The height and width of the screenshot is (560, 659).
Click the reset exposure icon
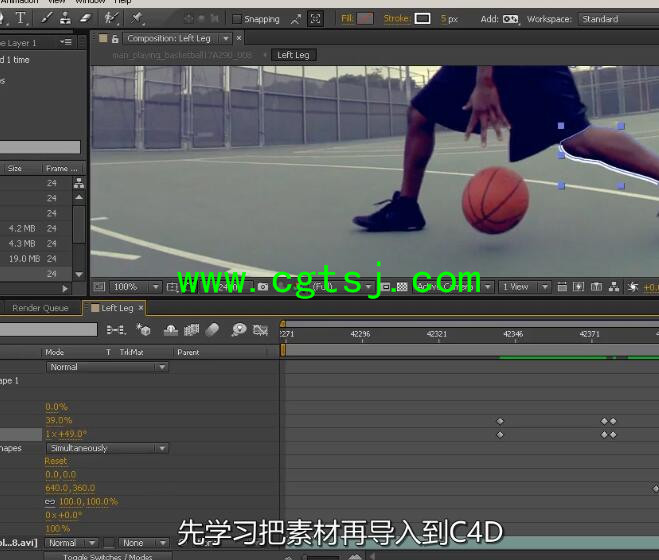(633, 287)
